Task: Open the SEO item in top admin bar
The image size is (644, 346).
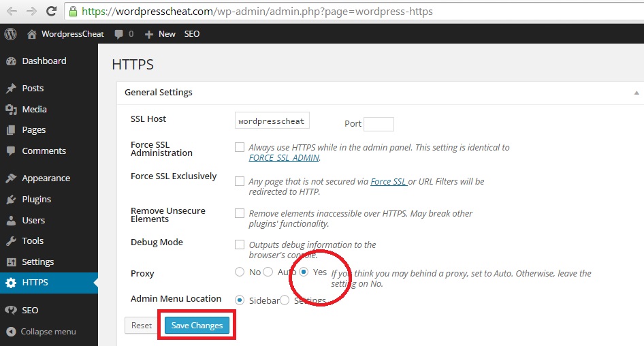Action: point(192,34)
